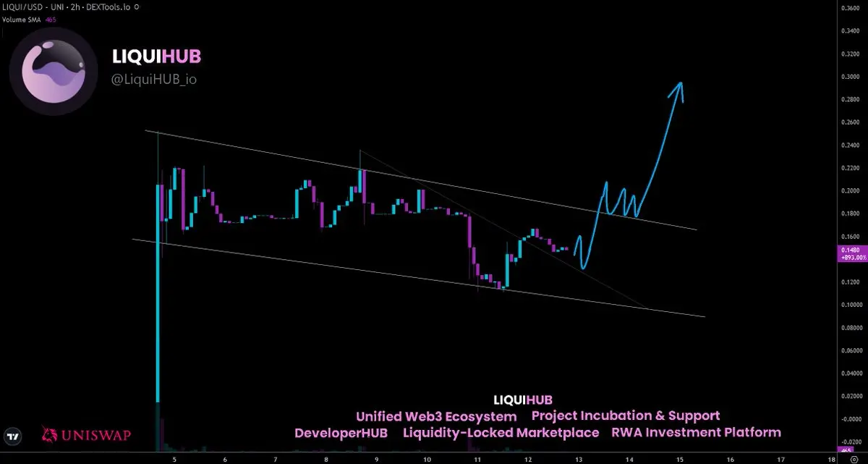Image resolution: width=868 pixels, height=464 pixels.
Task: Click the DeveloperHUB text
Action: pos(341,433)
